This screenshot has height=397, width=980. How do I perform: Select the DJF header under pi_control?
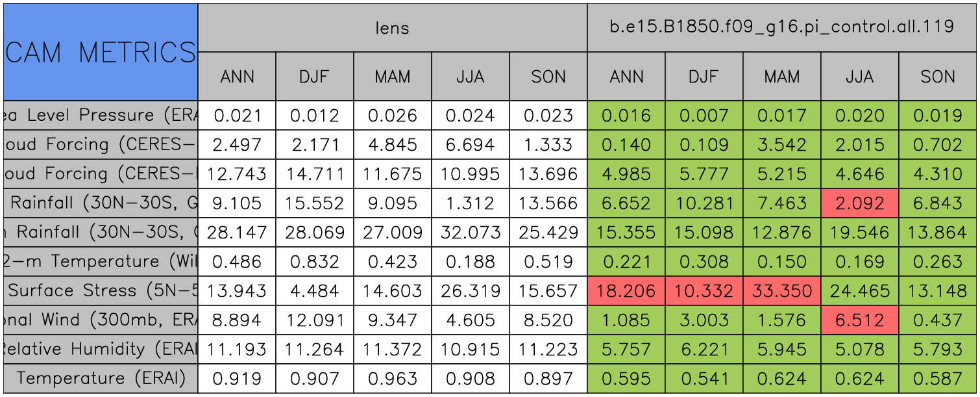point(704,77)
